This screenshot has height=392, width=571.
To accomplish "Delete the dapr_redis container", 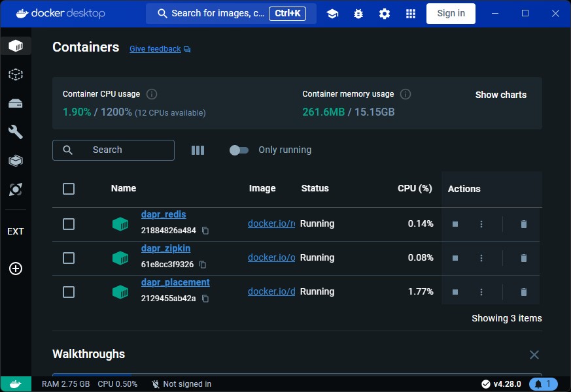I will tap(524, 224).
